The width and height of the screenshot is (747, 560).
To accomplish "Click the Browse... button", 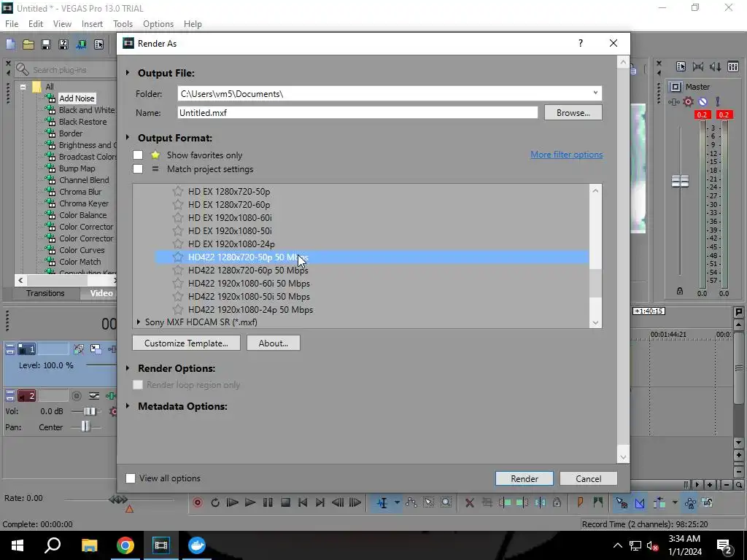I will pyautogui.click(x=573, y=113).
